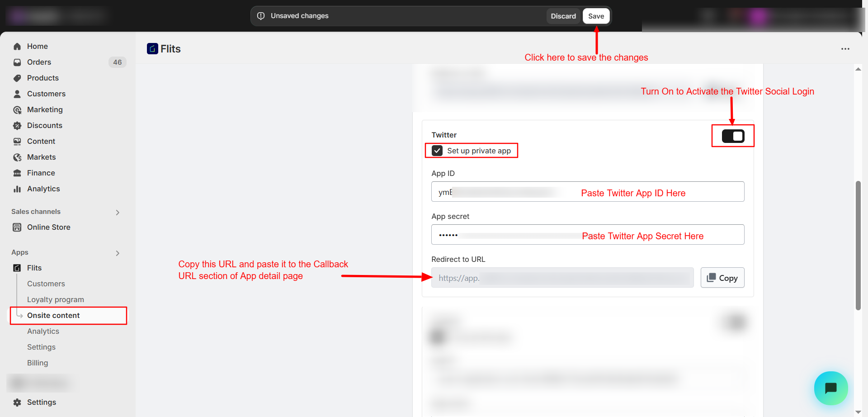Click the Apps section label
868x417 pixels.
pyautogui.click(x=20, y=252)
